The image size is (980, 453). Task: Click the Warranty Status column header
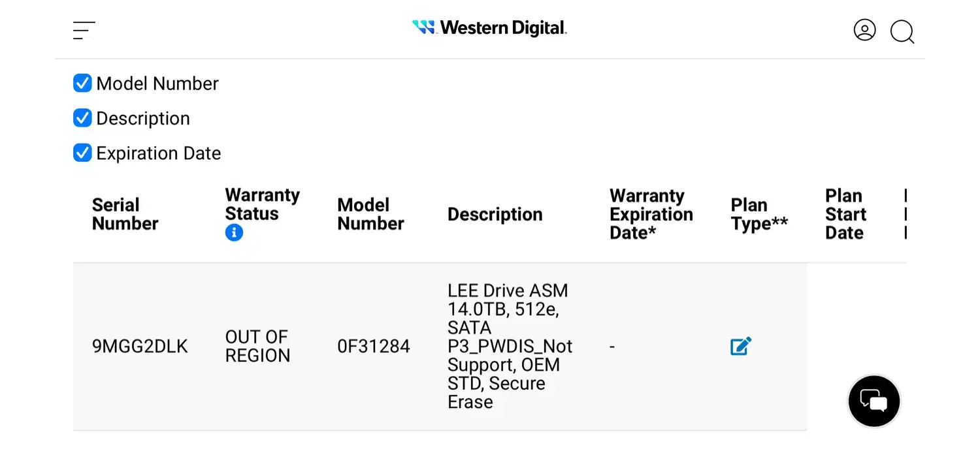262,204
